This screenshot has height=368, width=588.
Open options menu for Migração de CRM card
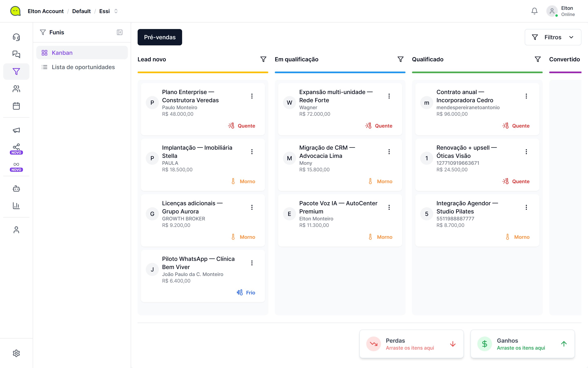(389, 152)
